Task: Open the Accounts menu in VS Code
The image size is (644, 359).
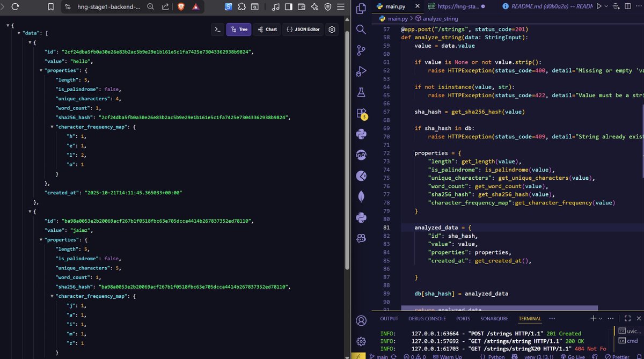Action: (361, 320)
